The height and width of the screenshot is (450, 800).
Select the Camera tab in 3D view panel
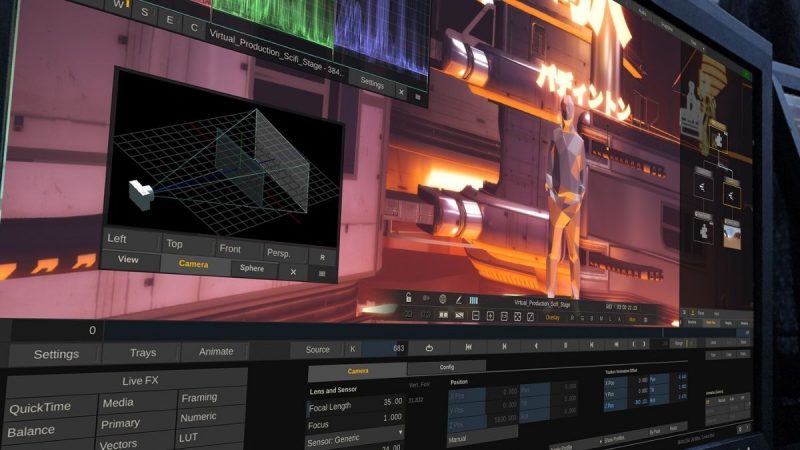point(193,264)
